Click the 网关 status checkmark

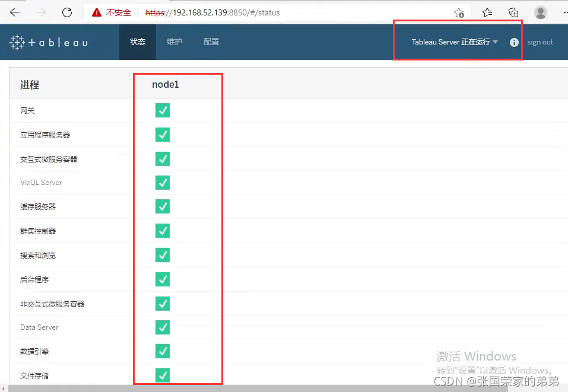163,110
